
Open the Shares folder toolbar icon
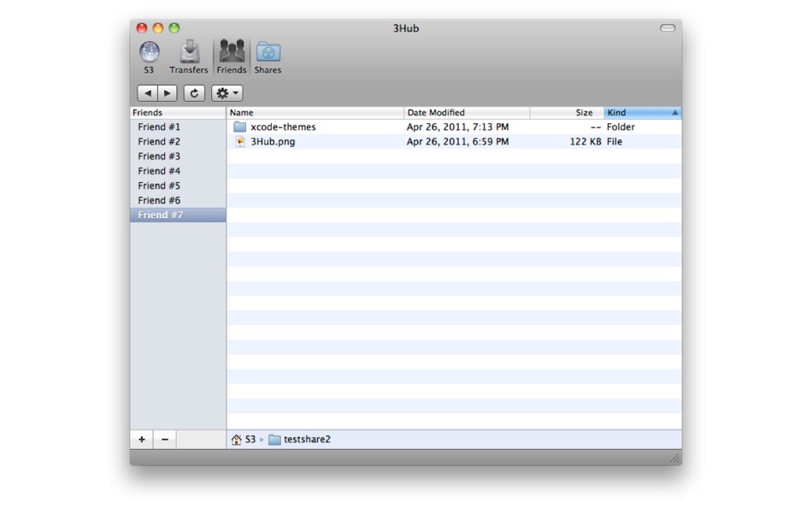point(268,57)
